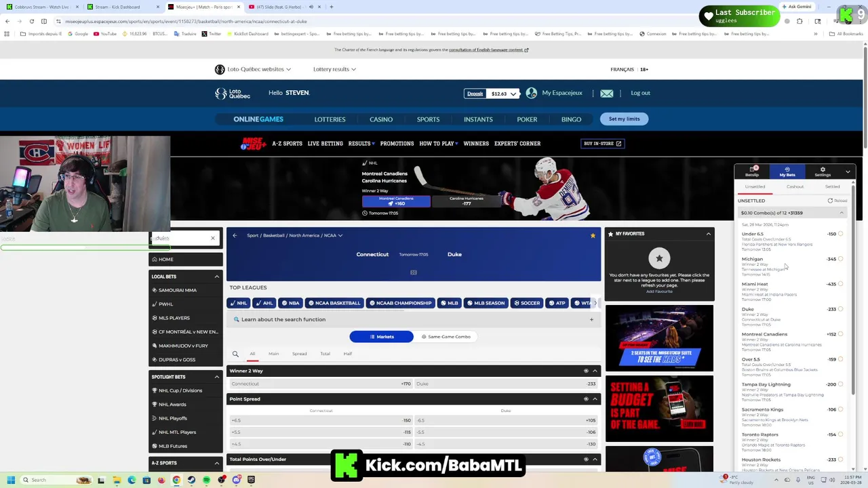Screen dimensions: 868x488
Task: Go back with the arrow beside breadcrumb
Action: coord(235,235)
